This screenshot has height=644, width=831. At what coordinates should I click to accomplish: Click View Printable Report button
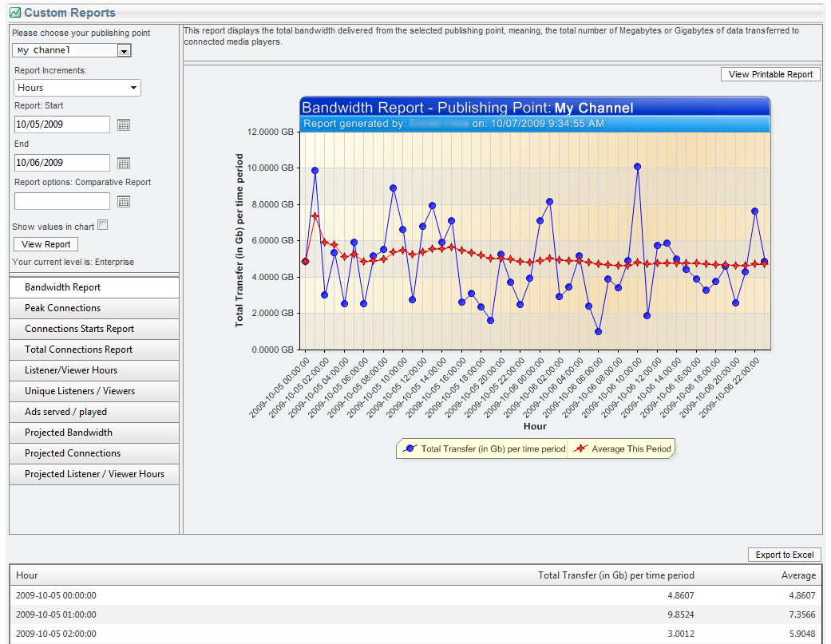tap(770, 74)
